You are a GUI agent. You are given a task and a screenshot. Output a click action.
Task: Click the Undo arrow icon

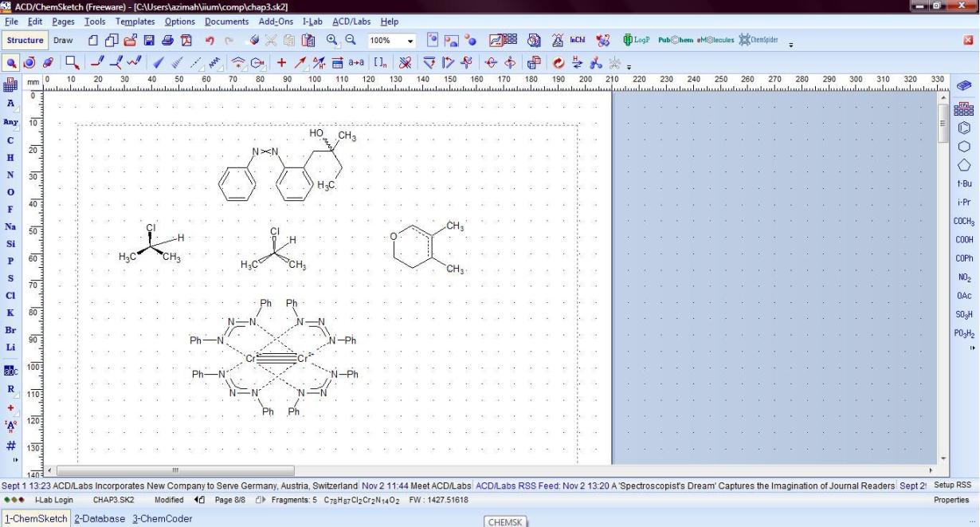point(210,40)
